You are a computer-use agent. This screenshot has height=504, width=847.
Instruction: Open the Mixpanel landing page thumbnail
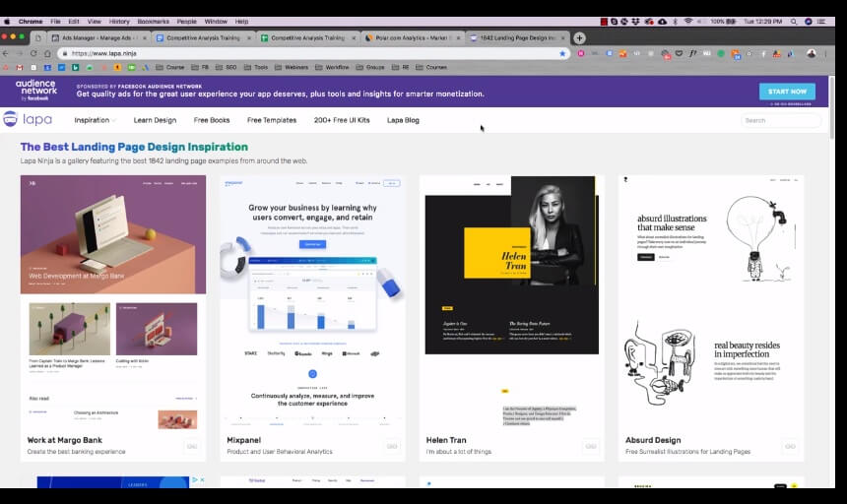point(312,303)
